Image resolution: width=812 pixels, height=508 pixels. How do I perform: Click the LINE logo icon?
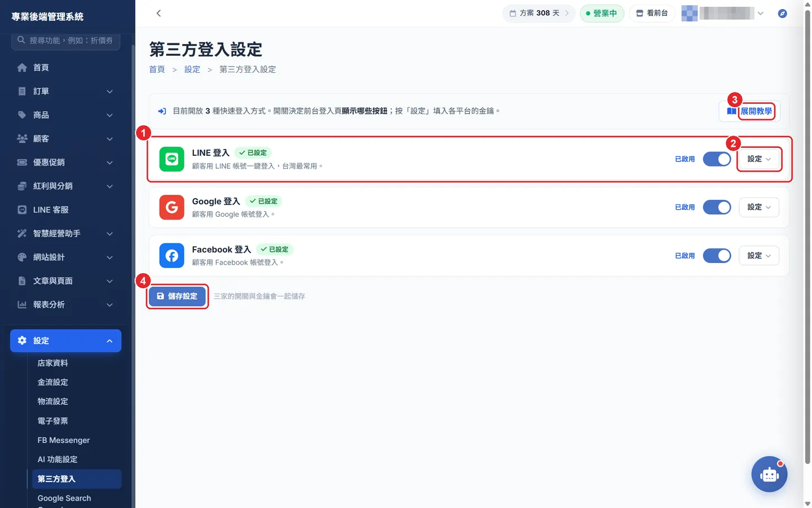point(171,159)
